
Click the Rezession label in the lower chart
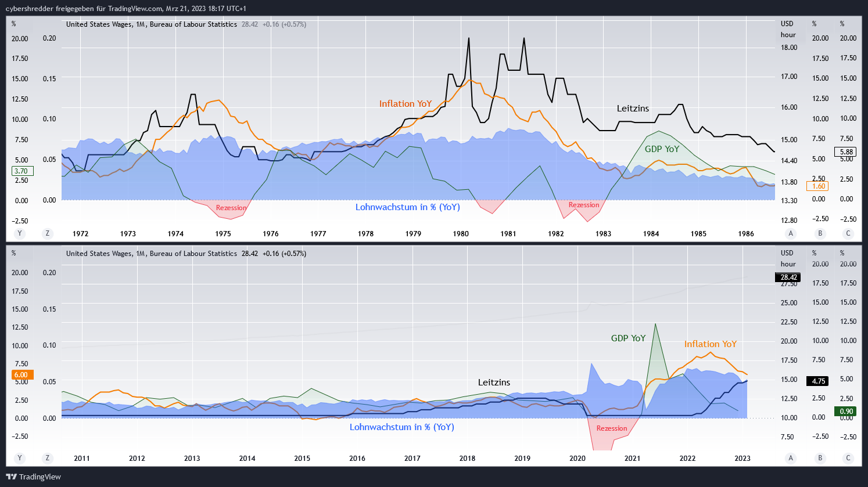[x=612, y=428]
